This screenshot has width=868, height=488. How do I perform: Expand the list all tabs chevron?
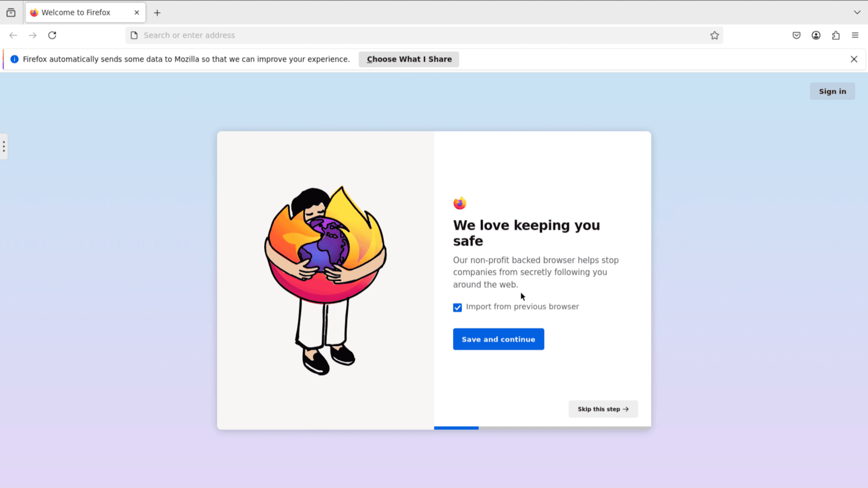857,13
